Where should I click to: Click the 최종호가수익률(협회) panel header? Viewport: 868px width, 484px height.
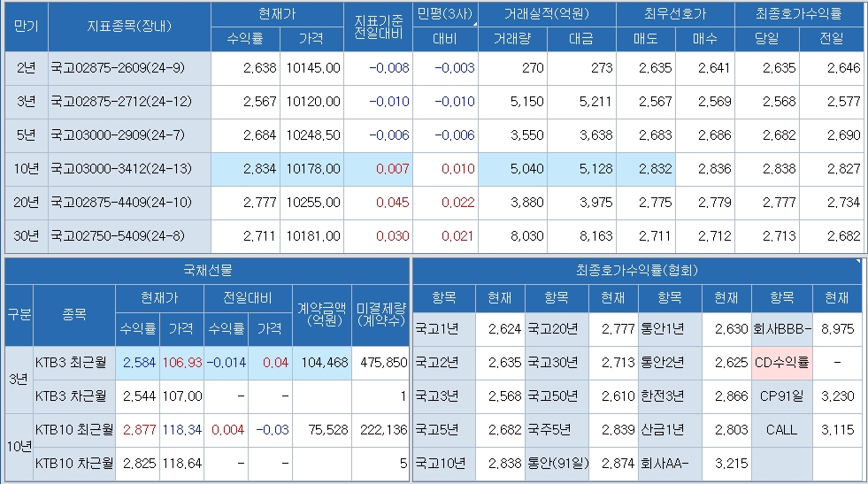638,271
